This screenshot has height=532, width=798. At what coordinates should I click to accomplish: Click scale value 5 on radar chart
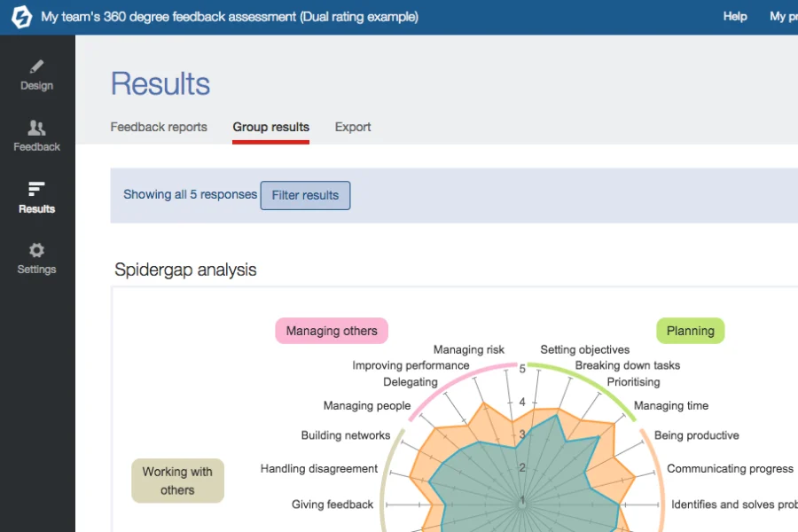click(522, 369)
